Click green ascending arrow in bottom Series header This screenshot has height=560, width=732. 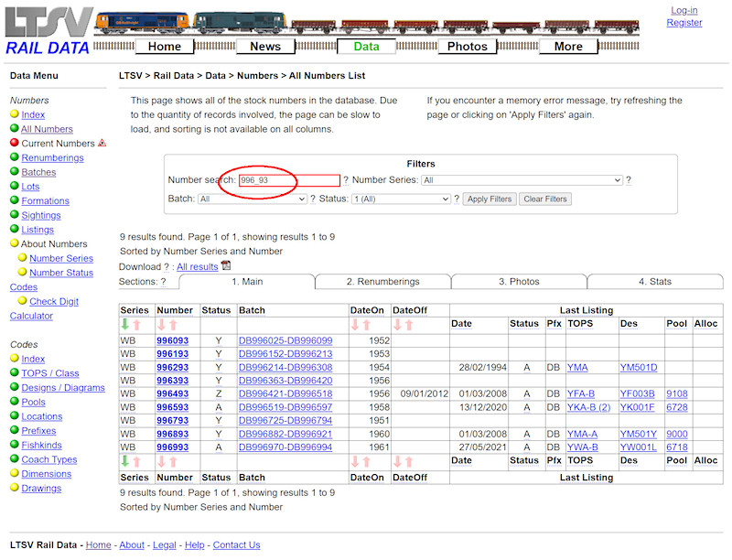124,460
